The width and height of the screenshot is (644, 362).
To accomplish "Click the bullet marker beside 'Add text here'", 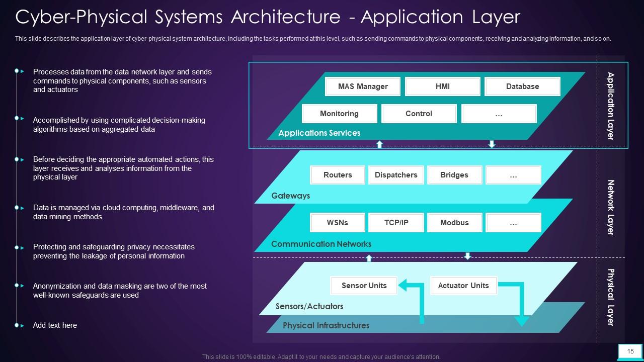I will (x=17, y=325).
